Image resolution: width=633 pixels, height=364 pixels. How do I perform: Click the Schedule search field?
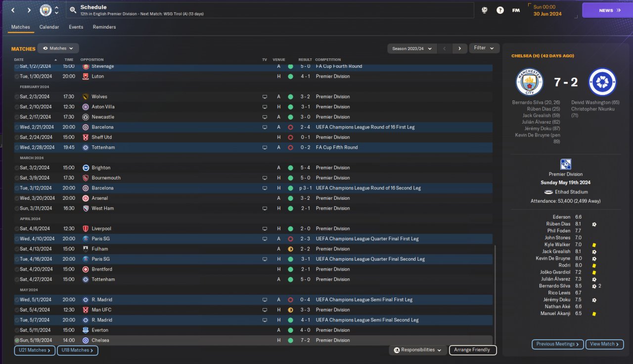coord(270,10)
